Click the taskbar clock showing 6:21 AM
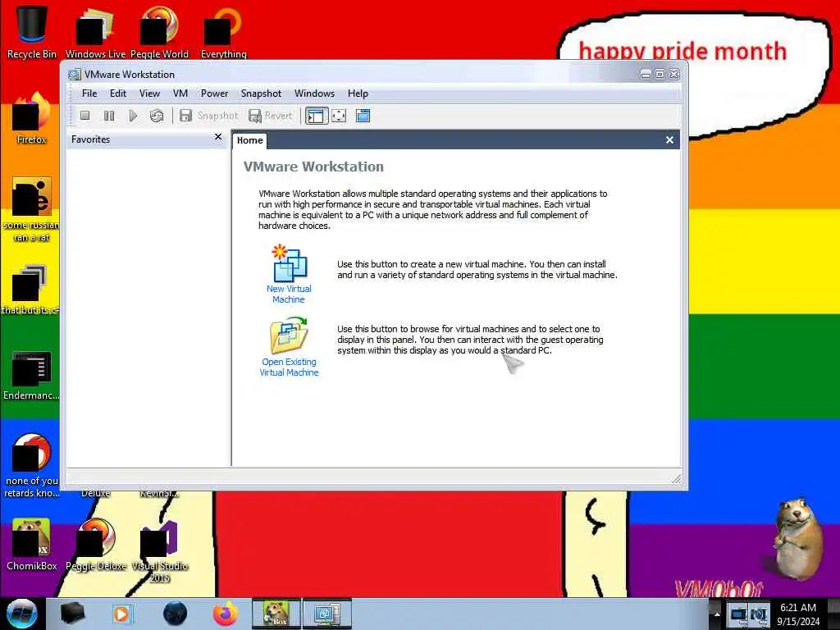The image size is (840, 630). (x=798, y=614)
